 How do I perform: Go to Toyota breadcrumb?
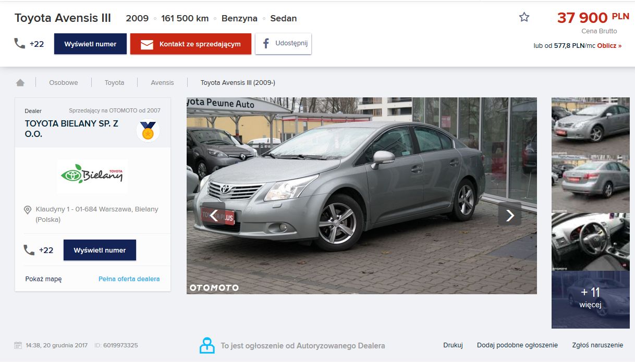[114, 82]
